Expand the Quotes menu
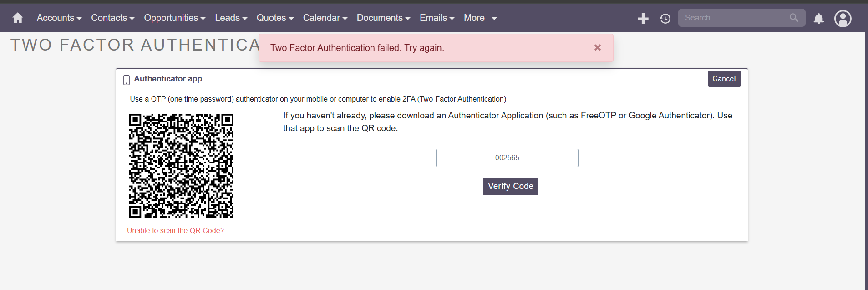 click(x=275, y=18)
